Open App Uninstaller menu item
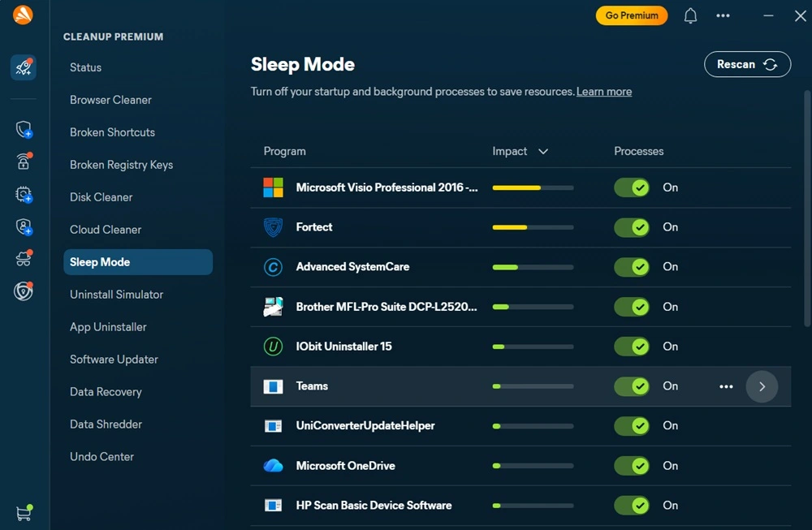The height and width of the screenshot is (530, 812). click(x=108, y=327)
